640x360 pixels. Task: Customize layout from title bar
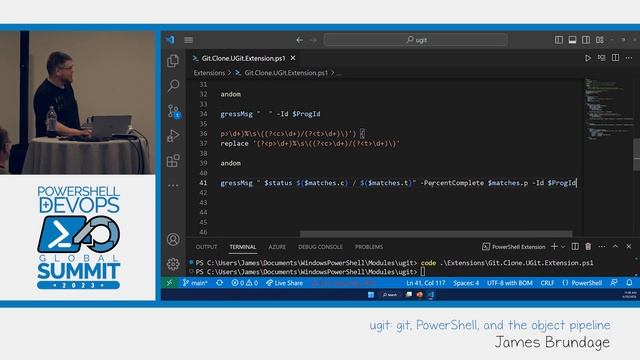[x=600, y=40]
